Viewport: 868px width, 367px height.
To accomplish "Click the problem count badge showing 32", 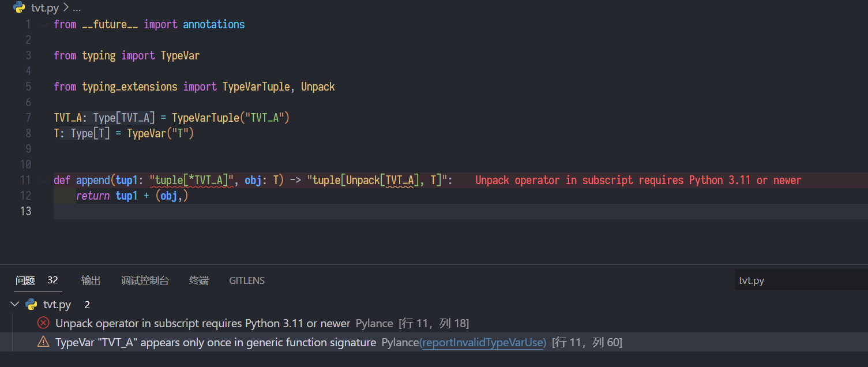I will pyautogui.click(x=52, y=280).
